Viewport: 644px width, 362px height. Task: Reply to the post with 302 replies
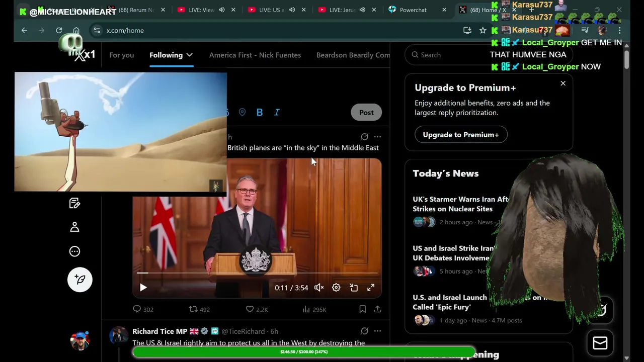(143, 309)
